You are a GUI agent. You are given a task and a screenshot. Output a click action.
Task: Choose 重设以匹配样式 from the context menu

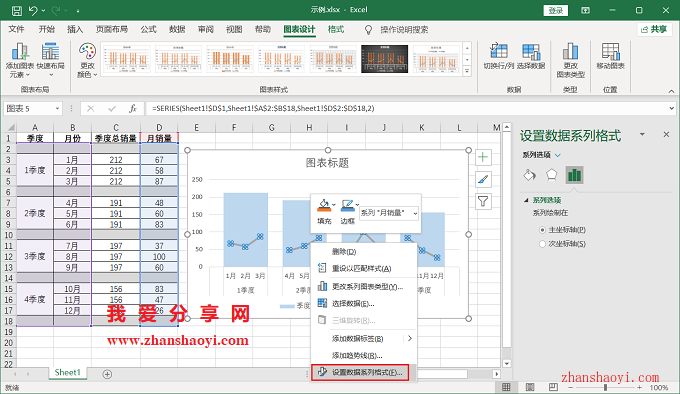coord(364,269)
